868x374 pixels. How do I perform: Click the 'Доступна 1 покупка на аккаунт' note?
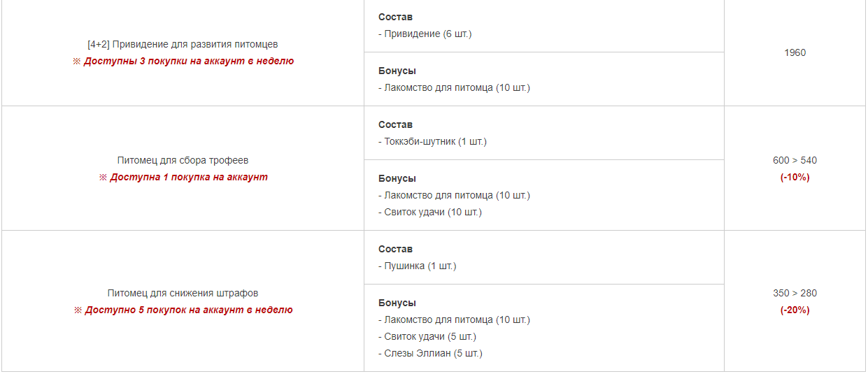coord(189,177)
